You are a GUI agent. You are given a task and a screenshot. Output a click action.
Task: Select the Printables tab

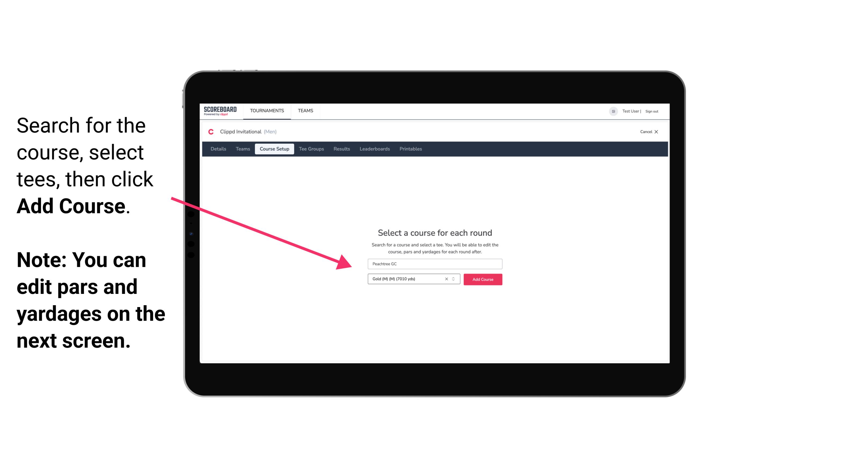411,149
